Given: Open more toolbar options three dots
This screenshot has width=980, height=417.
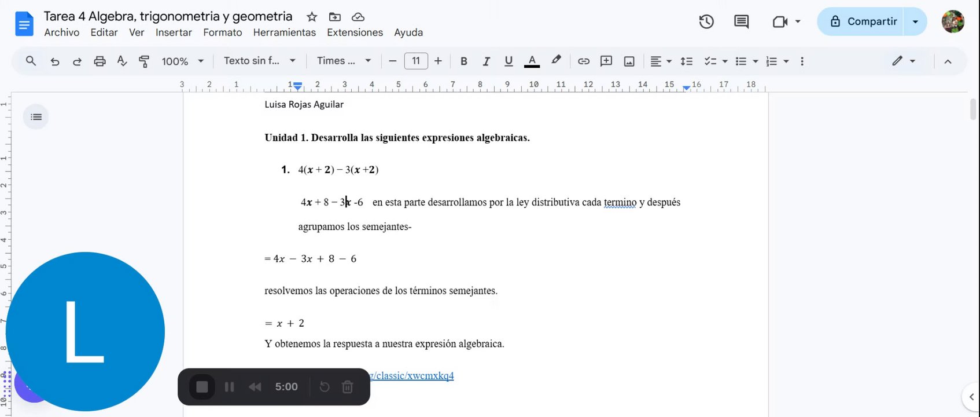Looking at the screenshot, I should [x=802, y=61].
